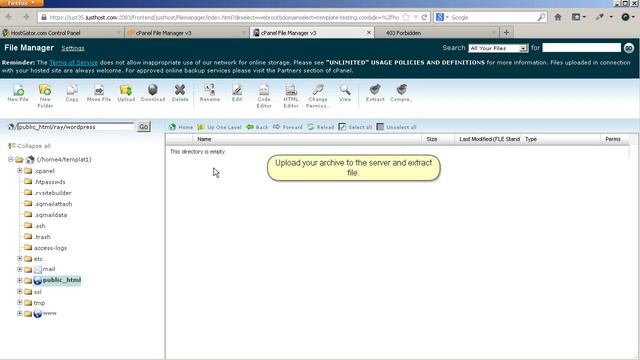The width and height of the screenshot is (640, 360).
Task: Expand the tmp folder
Action: pyautogui.click(x=20, y=302)
